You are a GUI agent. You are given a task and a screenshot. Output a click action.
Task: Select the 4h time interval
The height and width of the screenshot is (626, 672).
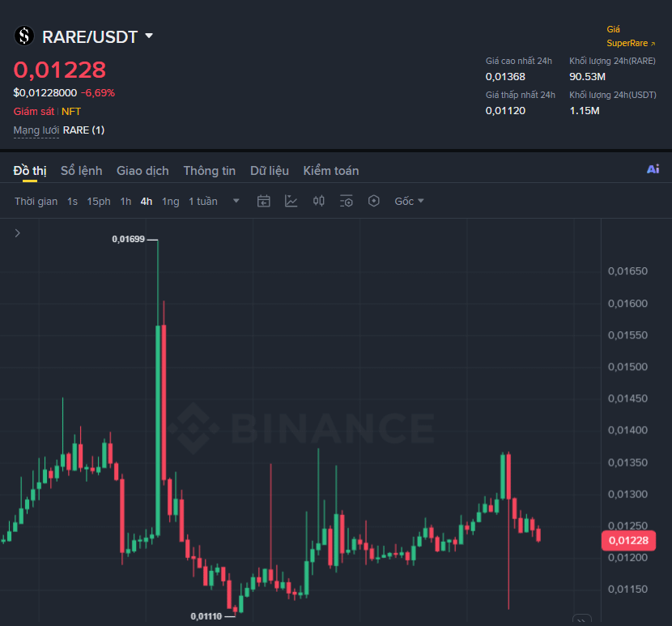pos(147,201)
